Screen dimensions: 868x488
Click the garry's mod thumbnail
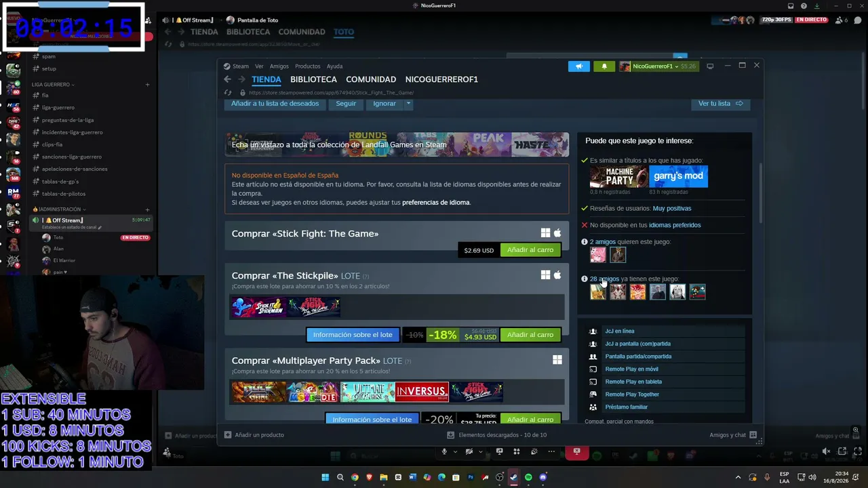tap(679, 176)
